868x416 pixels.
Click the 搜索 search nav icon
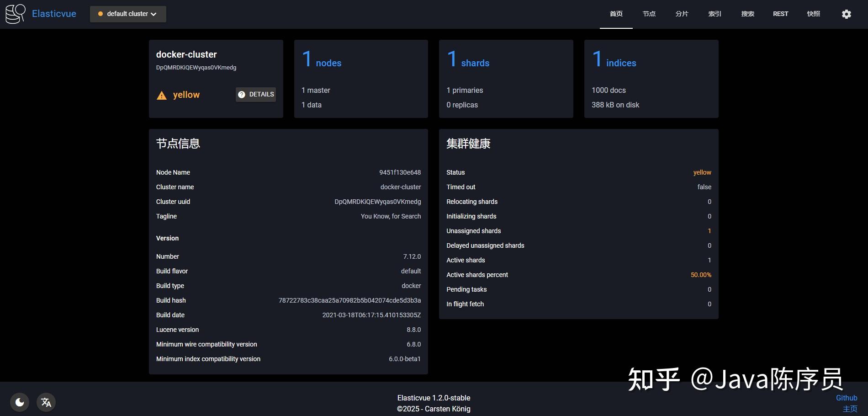[747, 14]
